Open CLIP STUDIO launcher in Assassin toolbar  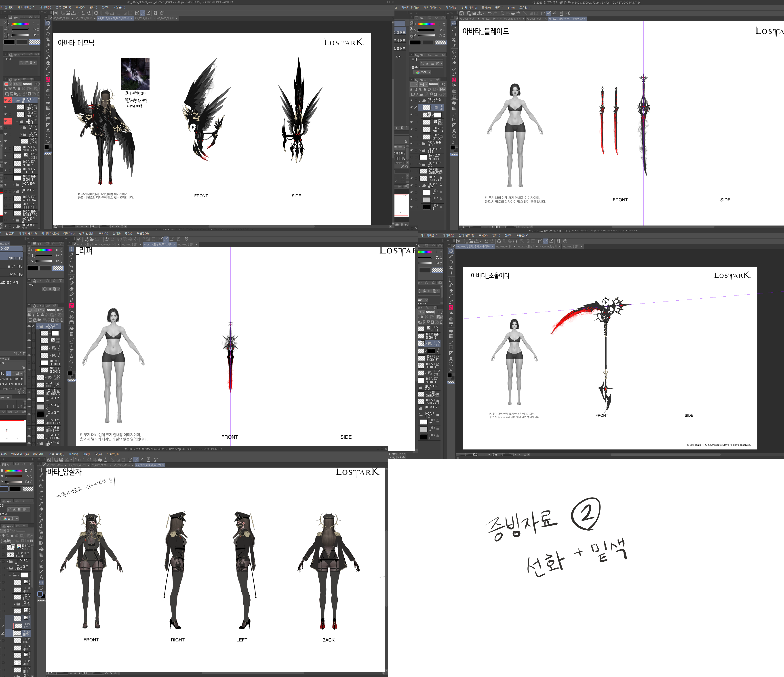[x=48, y=460]
